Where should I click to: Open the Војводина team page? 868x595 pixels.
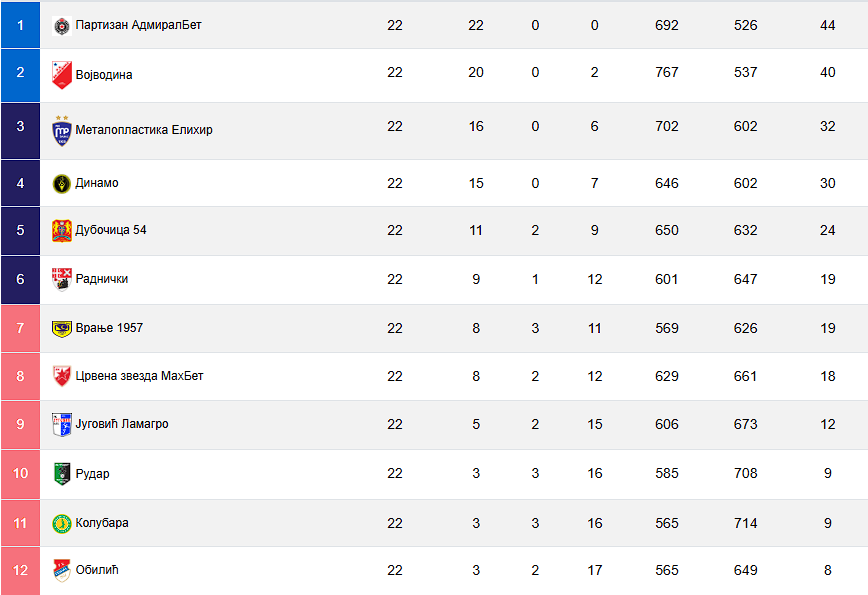[x=104, y=75]
